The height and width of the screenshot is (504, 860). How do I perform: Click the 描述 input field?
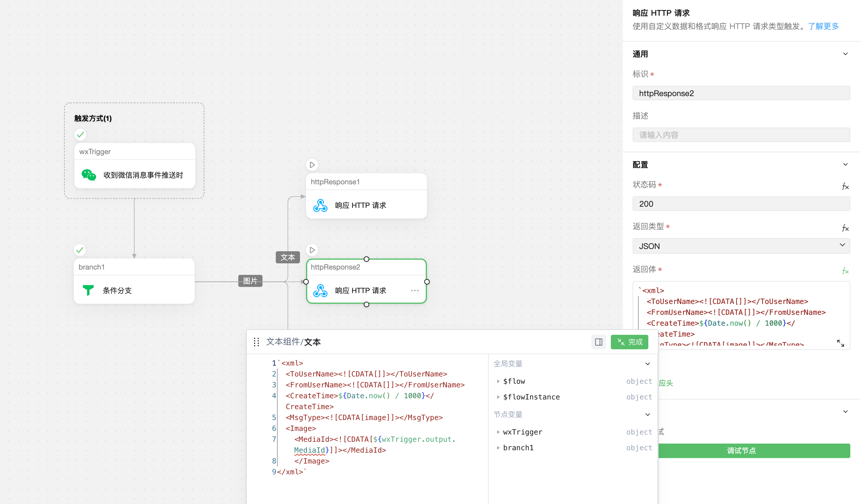click(741, 135)
